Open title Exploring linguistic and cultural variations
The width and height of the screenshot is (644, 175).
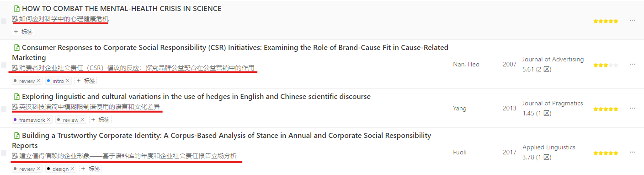click(196, 97)
